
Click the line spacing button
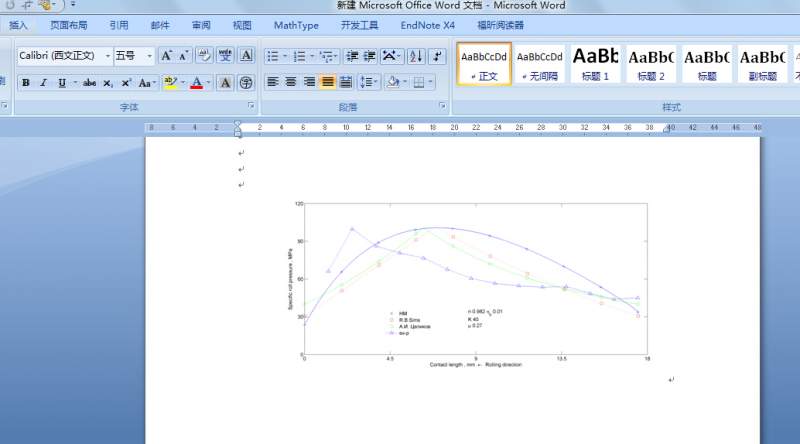(368, 82)
